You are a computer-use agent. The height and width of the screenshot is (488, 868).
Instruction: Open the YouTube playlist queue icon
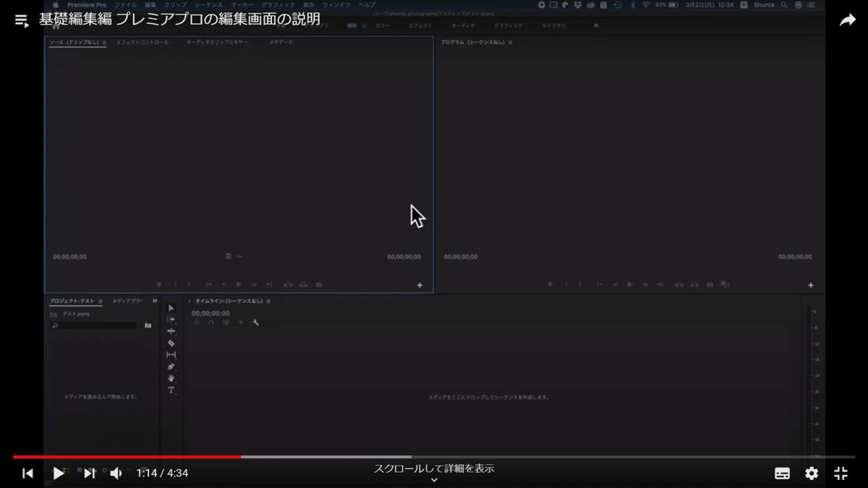click(22, 21)
